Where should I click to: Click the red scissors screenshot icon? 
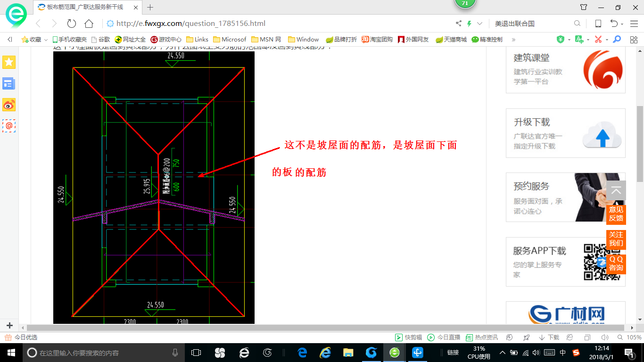coord(598,40)
